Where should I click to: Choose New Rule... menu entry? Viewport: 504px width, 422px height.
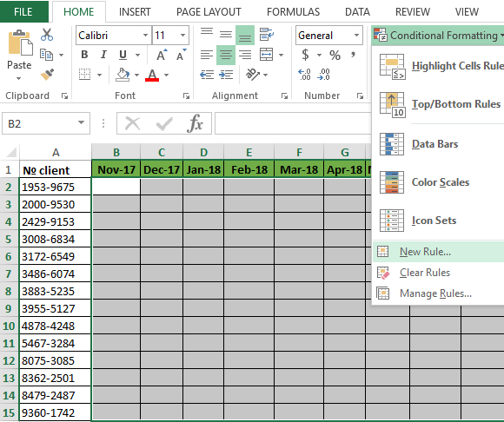pyautogui.click(x=439, y=252)
